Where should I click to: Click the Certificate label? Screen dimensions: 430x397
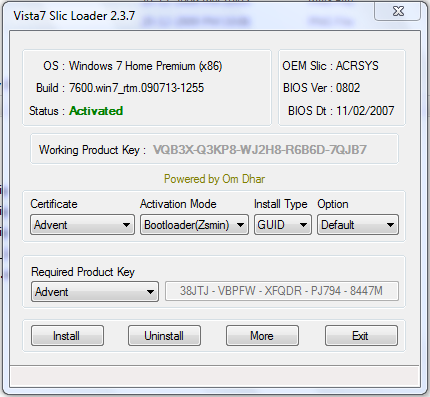54,204
